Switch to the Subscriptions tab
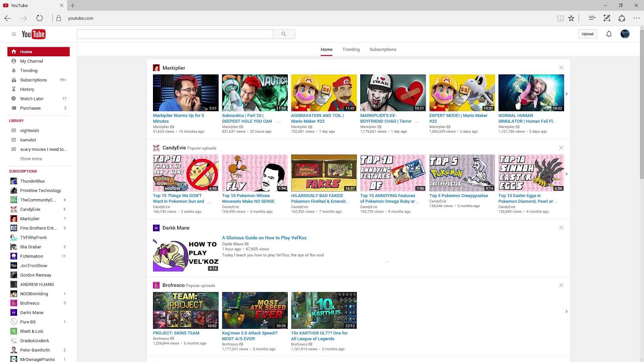 pyautogui.click(x=383, y=49)
